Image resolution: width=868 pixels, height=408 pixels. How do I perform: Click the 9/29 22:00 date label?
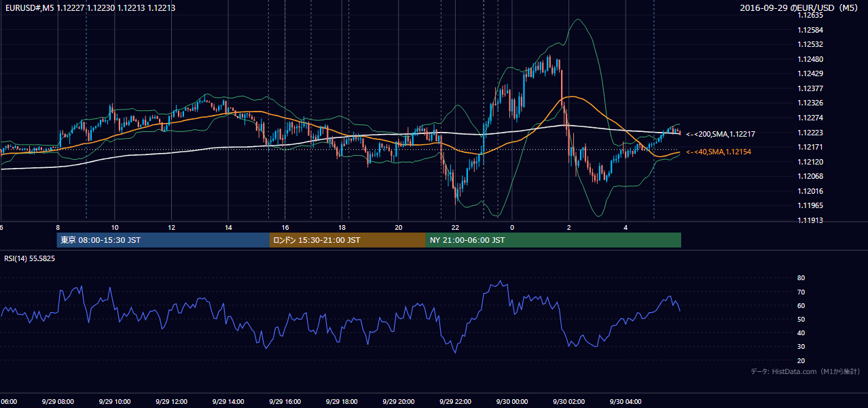pyautogui.click(x=455, y=402)
